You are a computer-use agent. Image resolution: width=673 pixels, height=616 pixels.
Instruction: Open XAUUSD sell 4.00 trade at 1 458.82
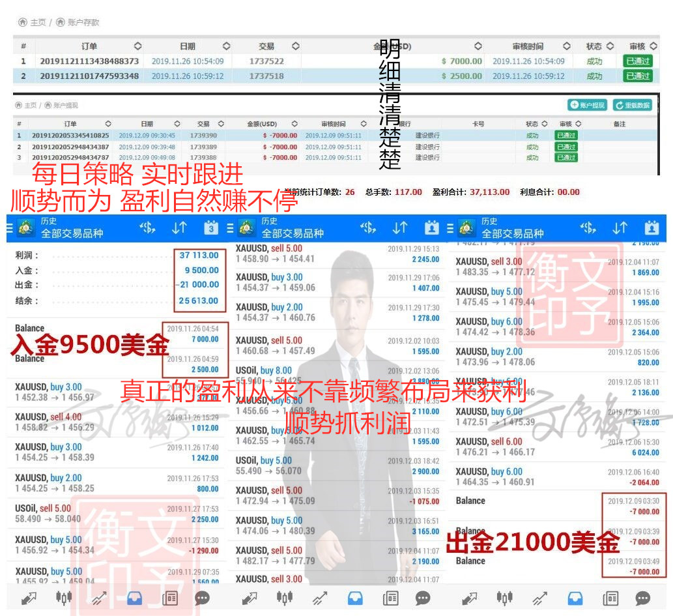pyautogui.click(x=116, y=422)
